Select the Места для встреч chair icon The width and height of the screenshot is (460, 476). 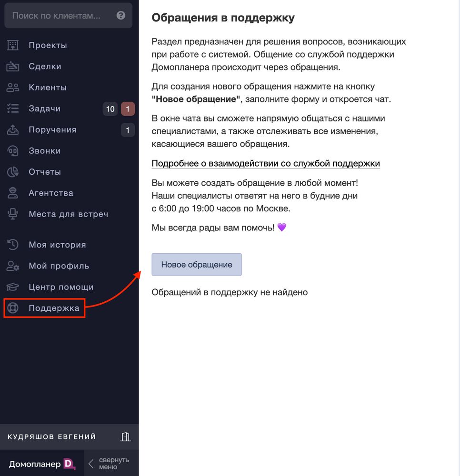pos(13,214)
